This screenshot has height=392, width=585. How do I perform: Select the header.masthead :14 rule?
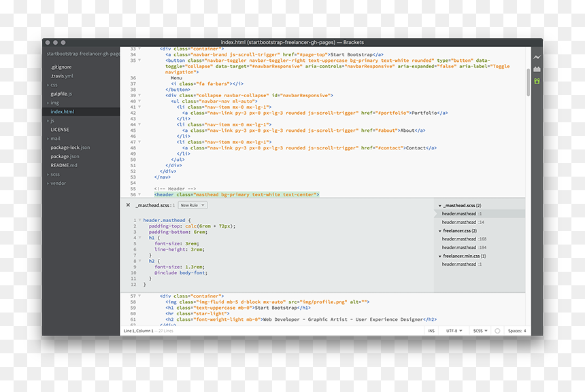point(463,222)
